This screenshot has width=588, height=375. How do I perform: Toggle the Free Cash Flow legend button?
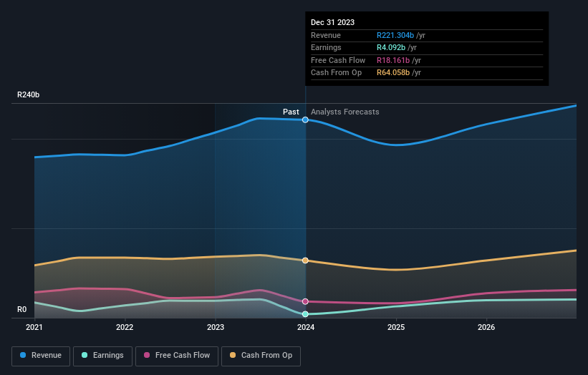[177, 356]
